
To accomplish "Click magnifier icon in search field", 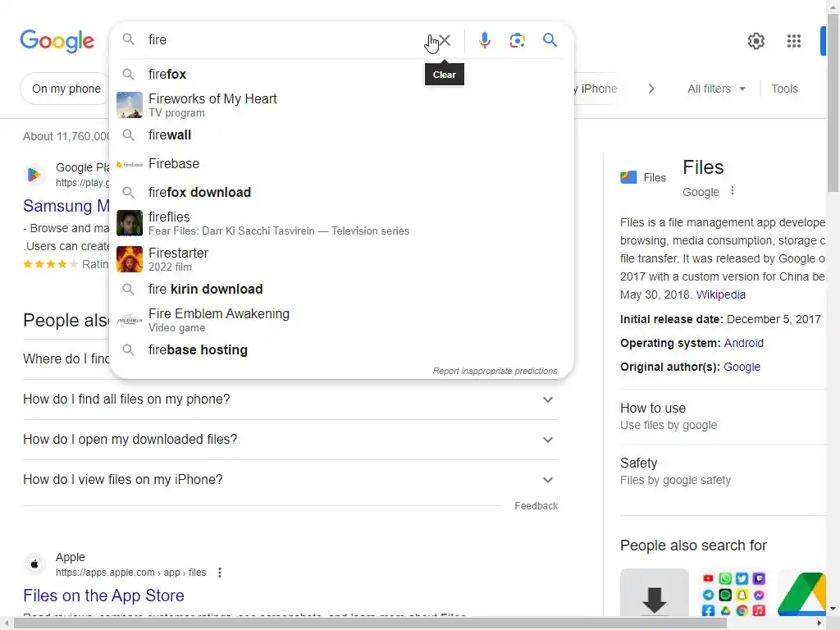I will 128,39.
